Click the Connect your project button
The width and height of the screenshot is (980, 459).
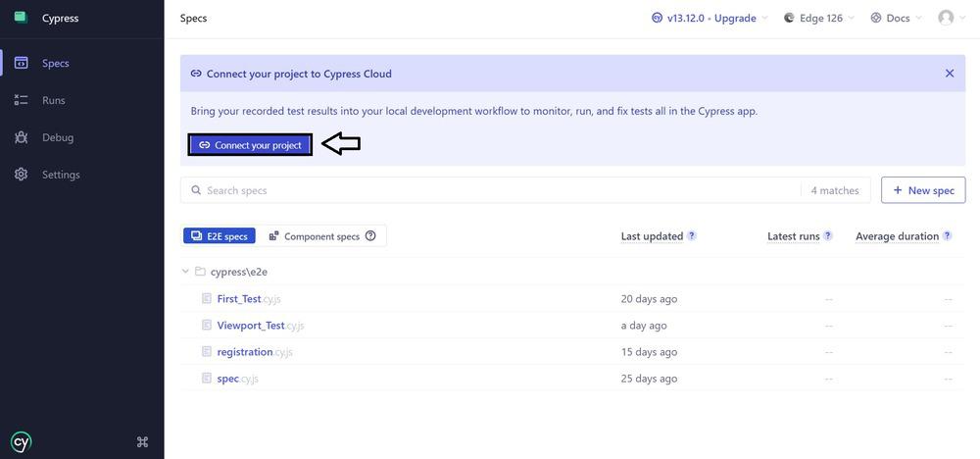coord(250,145)
